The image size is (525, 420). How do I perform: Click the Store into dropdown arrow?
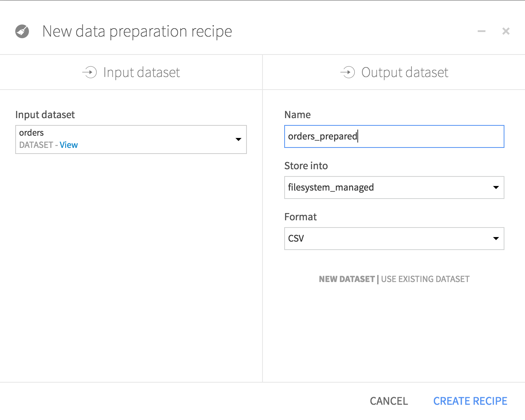[496, 187]
